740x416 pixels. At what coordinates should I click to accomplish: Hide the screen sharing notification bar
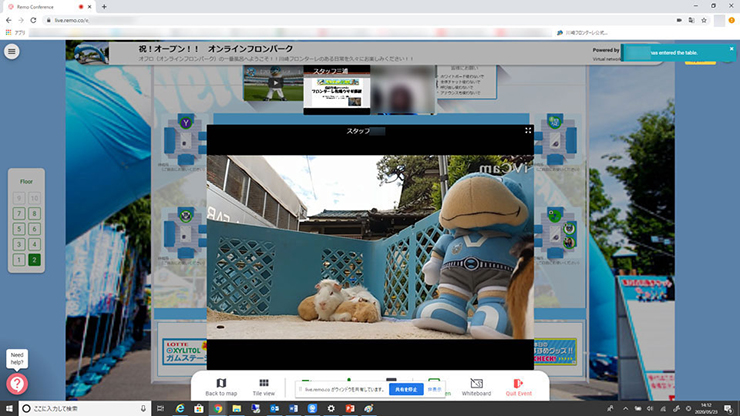pos(435,390)
